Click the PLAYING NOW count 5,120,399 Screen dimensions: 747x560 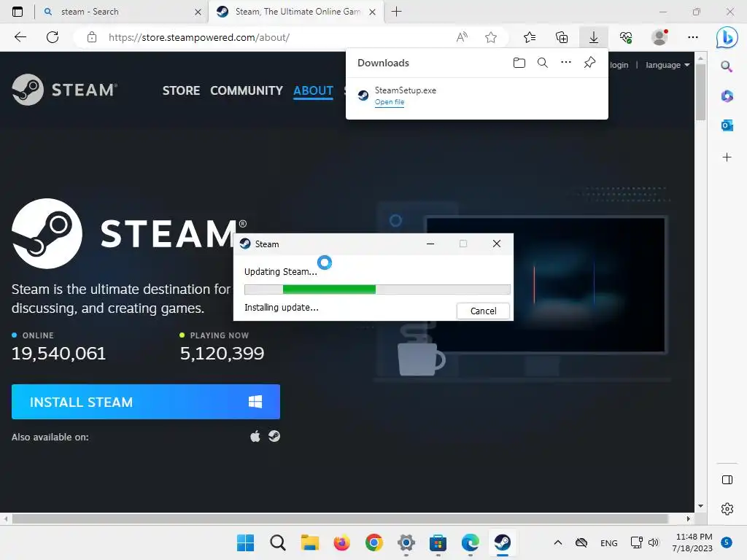222,354
